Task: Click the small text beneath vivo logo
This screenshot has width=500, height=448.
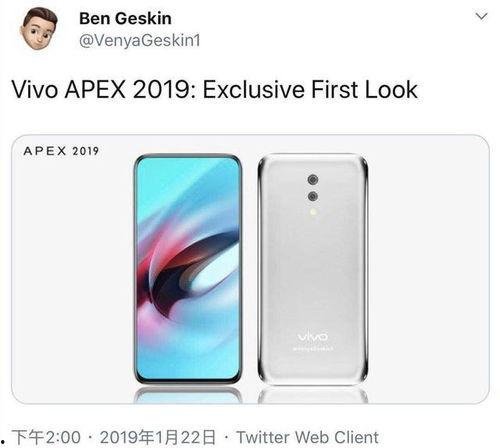Action: (313, 349)
